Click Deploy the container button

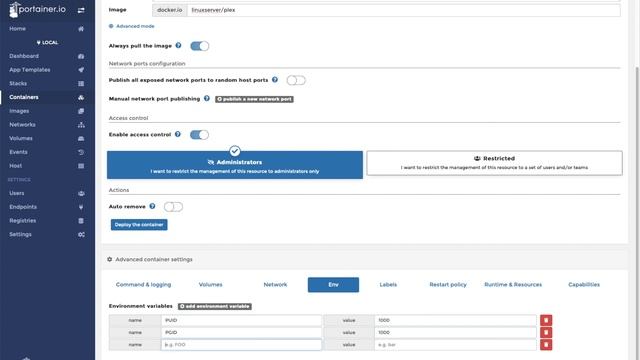[x=139, y=225]
